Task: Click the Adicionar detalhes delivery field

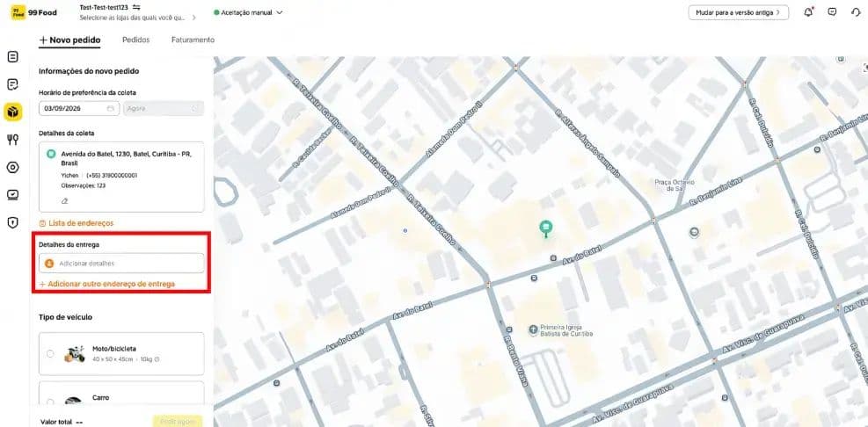Action: [121, 264]
